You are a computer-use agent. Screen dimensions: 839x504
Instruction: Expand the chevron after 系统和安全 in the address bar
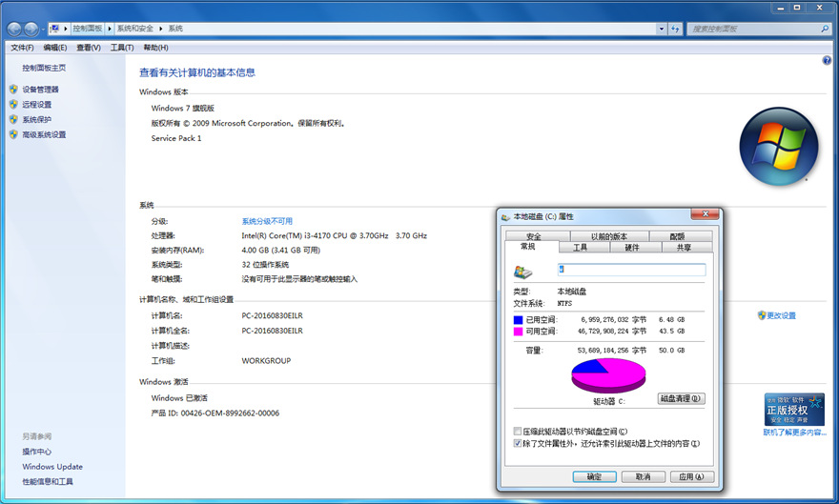click(160, 29)
